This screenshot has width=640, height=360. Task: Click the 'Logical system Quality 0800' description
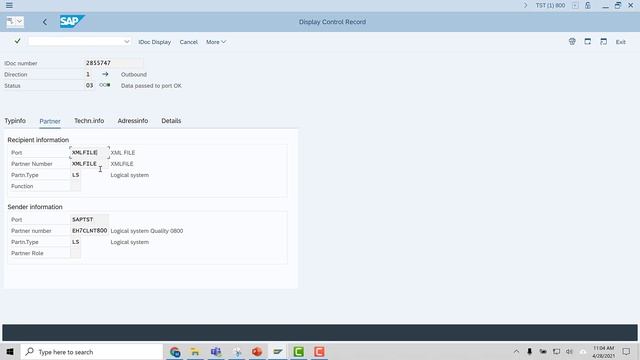147,231
